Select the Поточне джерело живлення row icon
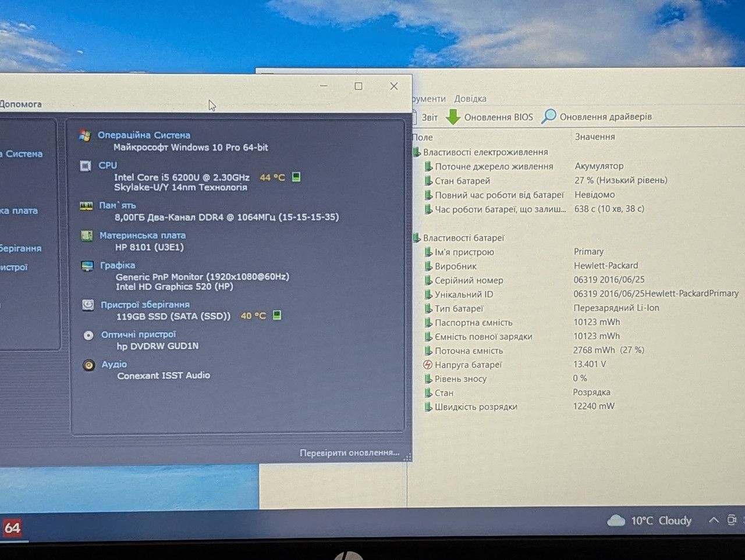 click(428, 166)
